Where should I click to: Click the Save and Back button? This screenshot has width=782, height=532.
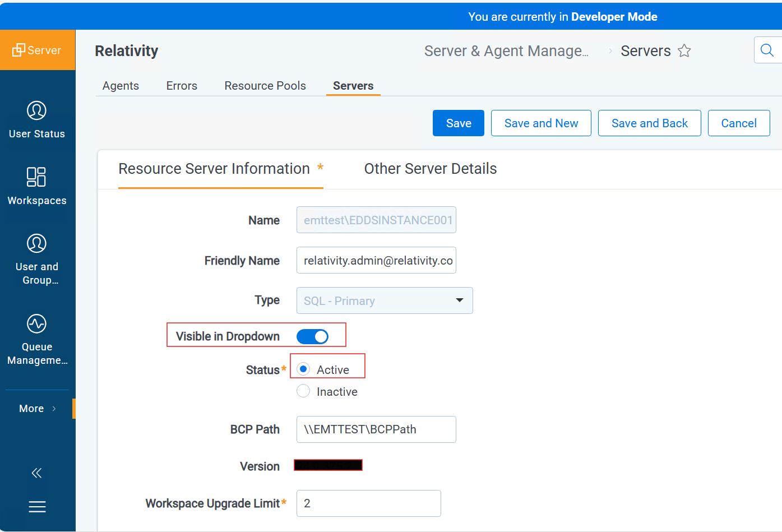[649, 123]
